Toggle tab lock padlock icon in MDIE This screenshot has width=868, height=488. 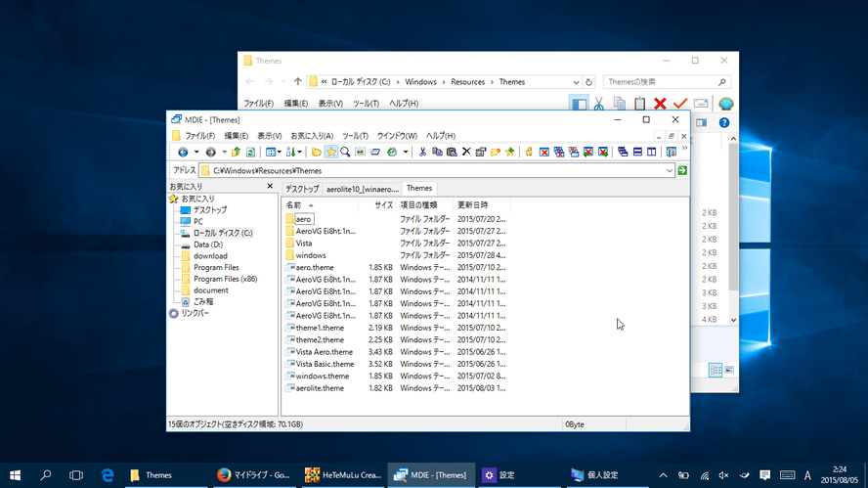(529, 152)
